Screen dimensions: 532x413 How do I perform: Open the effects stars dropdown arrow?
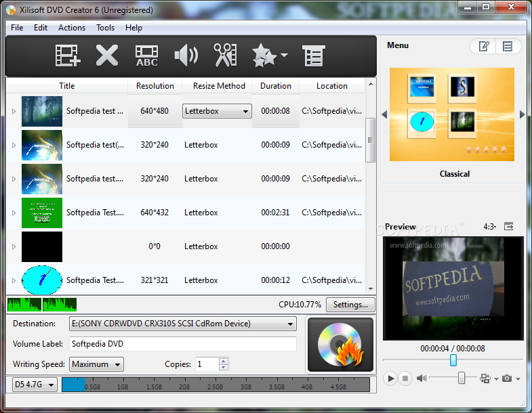[x=285, y=55]
